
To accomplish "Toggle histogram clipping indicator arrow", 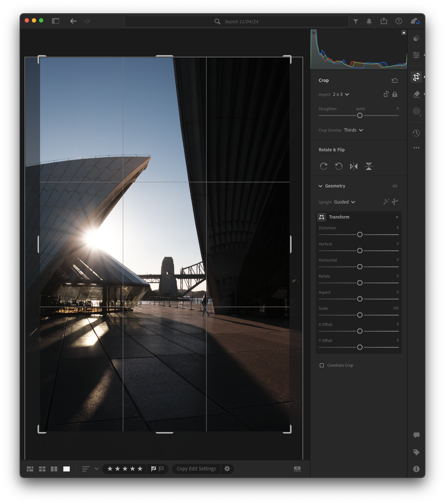I will 404,33.
